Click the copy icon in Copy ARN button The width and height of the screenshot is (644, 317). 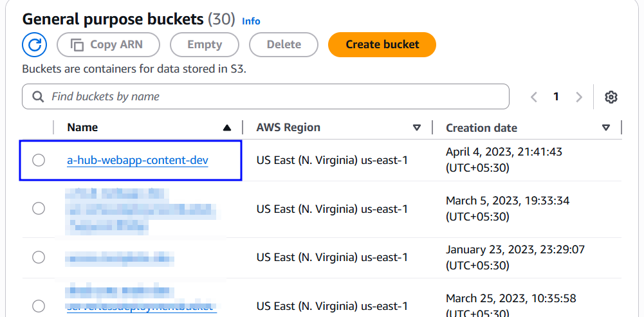(77, 45)
